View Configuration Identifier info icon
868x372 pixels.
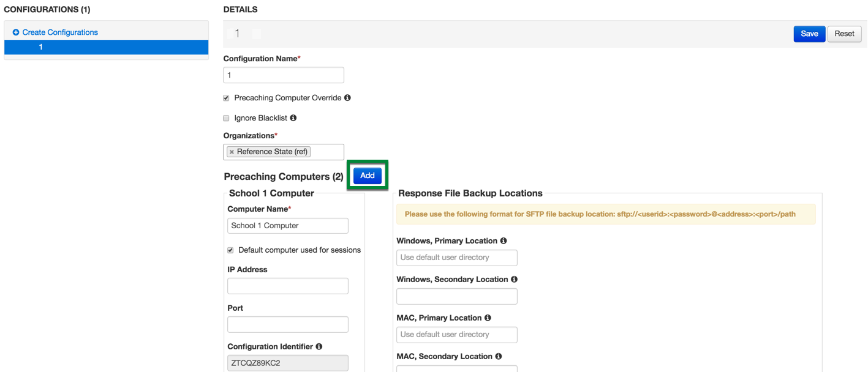(319, 347)
